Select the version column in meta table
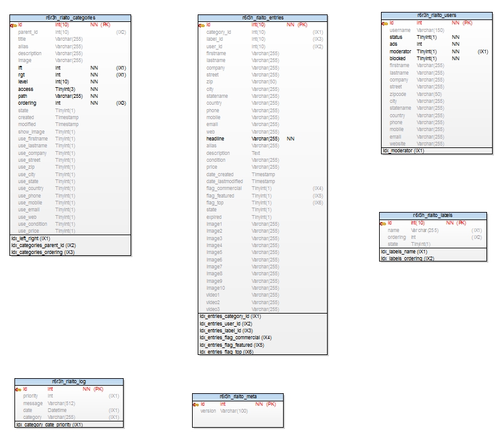Image resolution: width=504 pixels, height=439 pixels. (x=208, y=411)
